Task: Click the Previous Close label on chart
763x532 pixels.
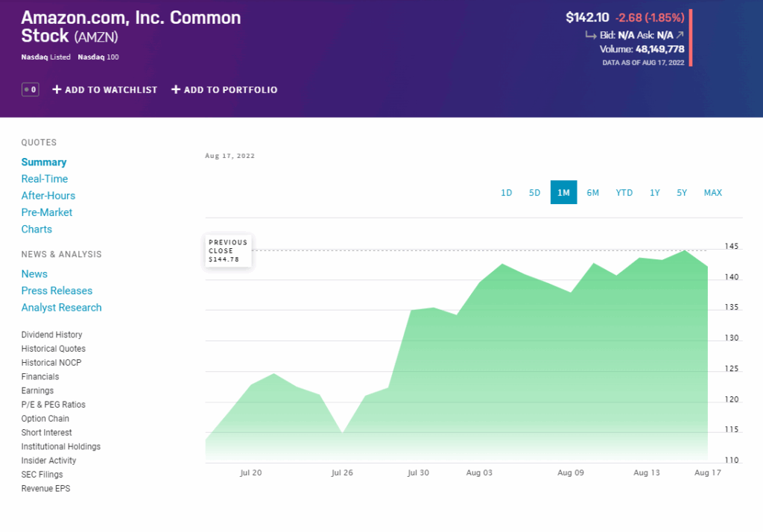Action: [228, 251]
